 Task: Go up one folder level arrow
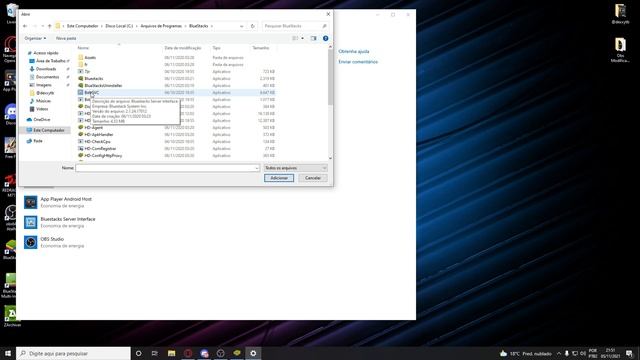49,26
